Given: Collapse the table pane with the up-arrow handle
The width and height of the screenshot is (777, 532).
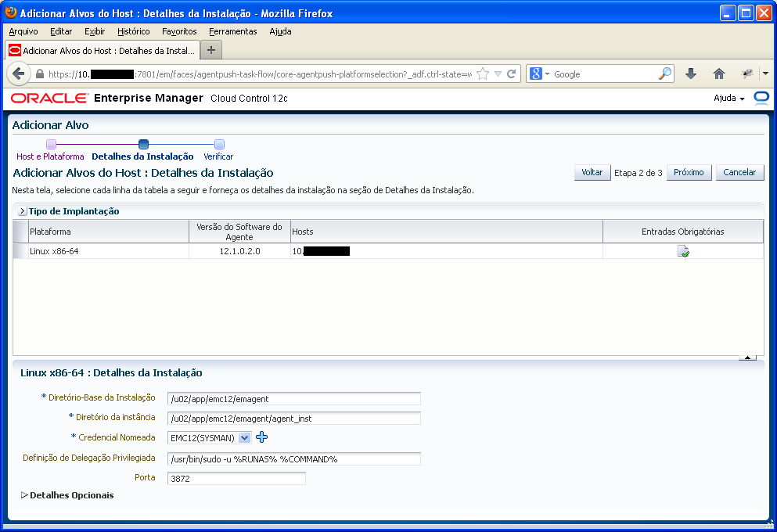Looking at the screenshot, I should (x=747, y=358).
